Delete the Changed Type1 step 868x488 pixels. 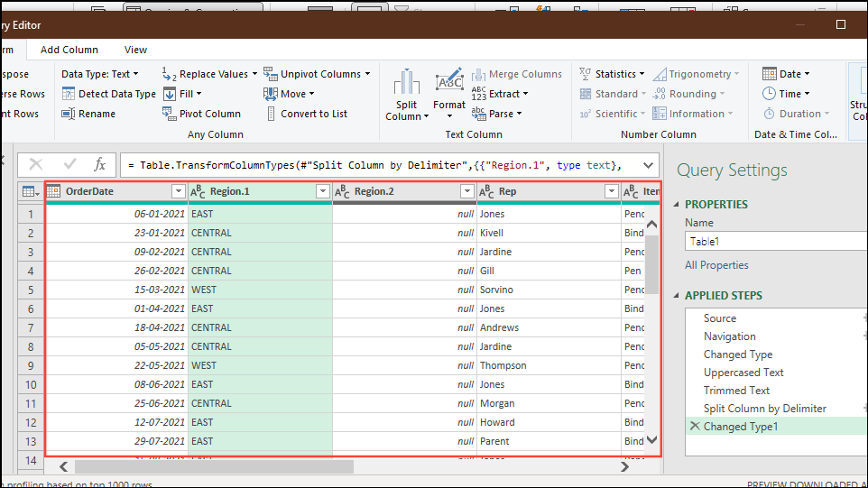point(694,427)
